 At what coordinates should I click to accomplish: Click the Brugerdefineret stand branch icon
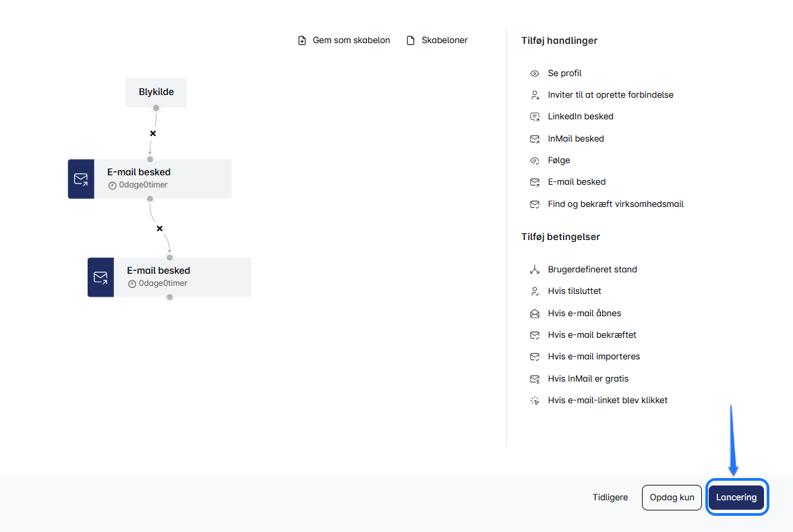click(x=535, y=270)
